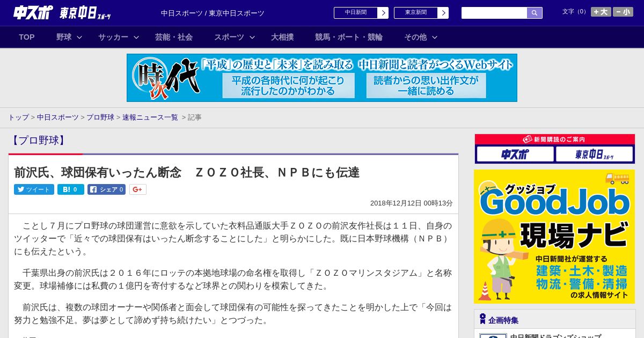Increase text size with ＋大 button

pos(601,12)
